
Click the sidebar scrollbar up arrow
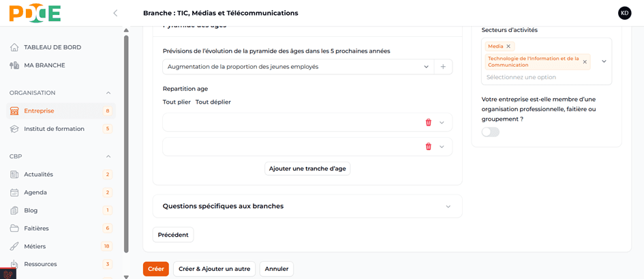click(x=126, y=31)
